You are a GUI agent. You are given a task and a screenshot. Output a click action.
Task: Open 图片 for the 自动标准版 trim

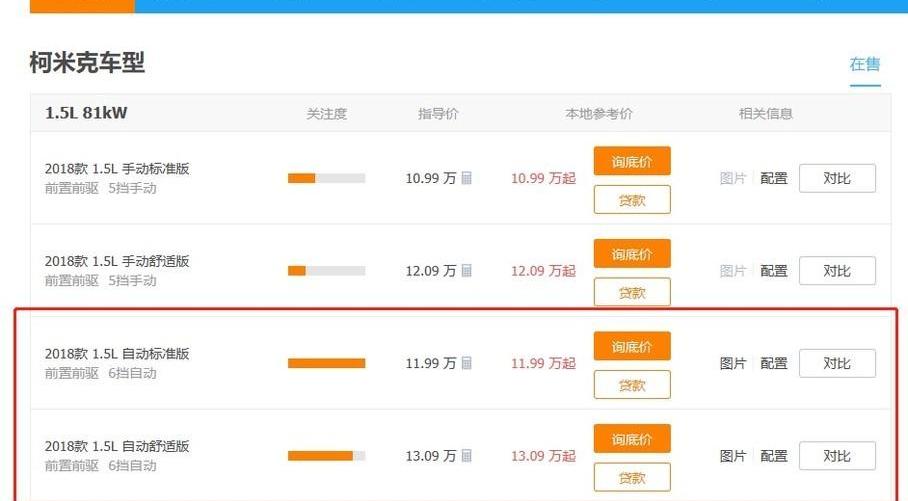[x=733, y=364]
